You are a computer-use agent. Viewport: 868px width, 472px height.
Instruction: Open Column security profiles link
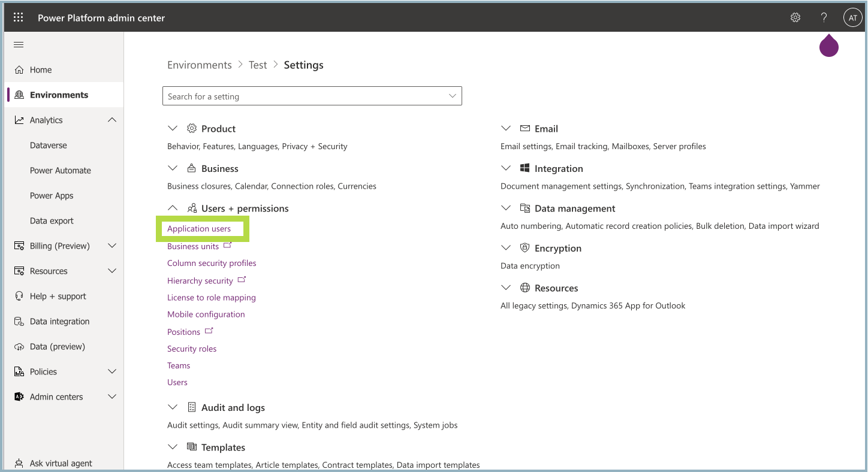[x=212, y=263]
